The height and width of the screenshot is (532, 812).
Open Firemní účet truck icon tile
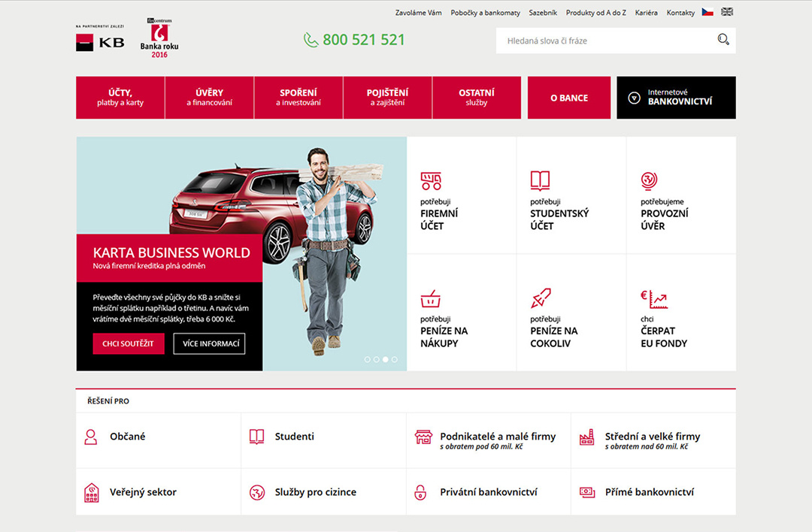point(431,181)
